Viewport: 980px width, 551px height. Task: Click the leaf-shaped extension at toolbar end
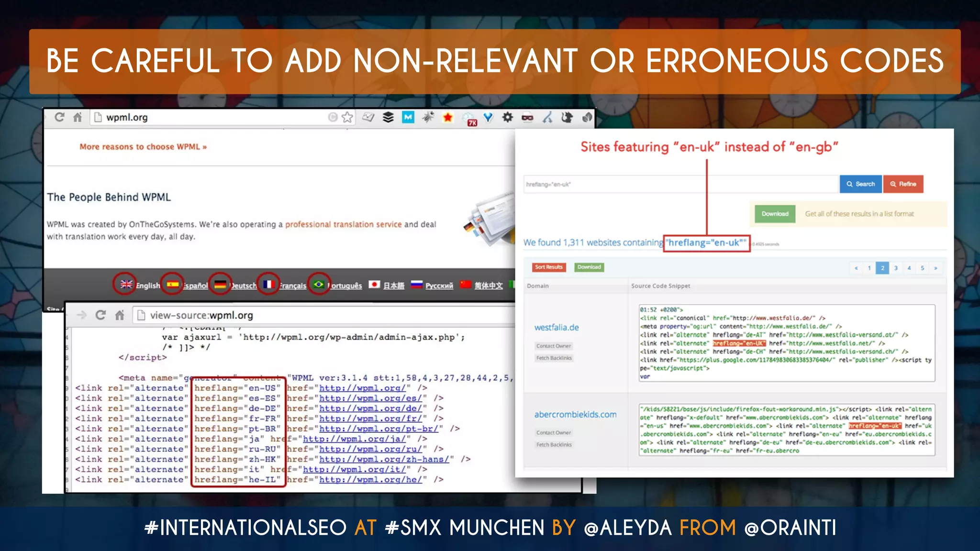pos(588,117)
